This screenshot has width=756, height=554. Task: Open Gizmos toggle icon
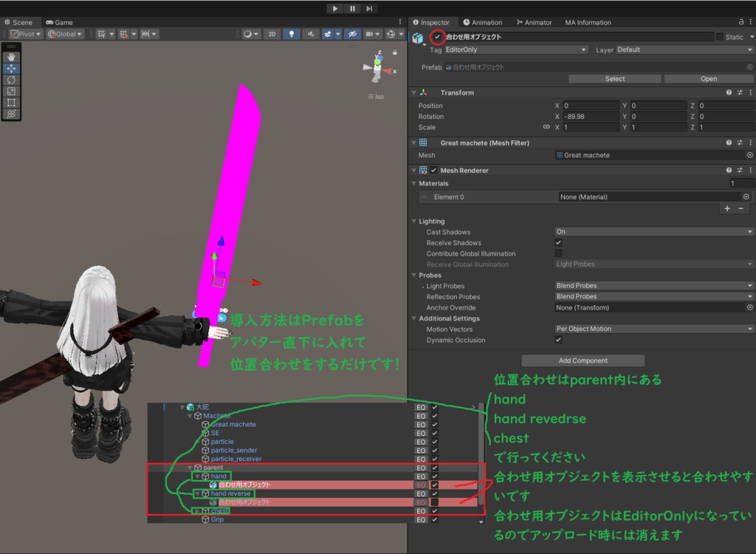(391, 34)
